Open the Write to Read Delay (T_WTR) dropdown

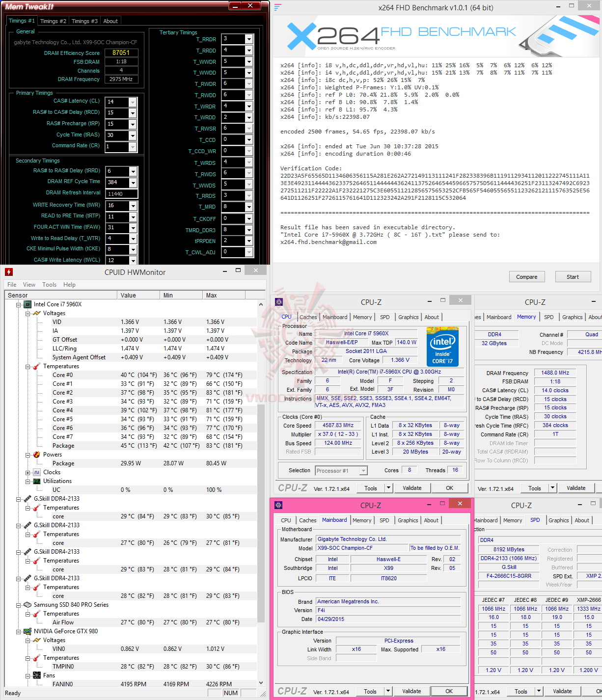pos(133,239)
